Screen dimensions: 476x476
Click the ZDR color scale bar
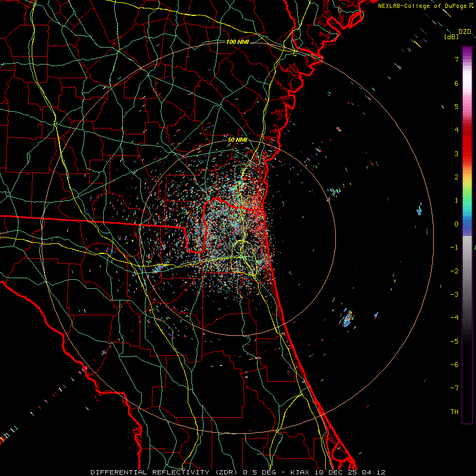467,235
